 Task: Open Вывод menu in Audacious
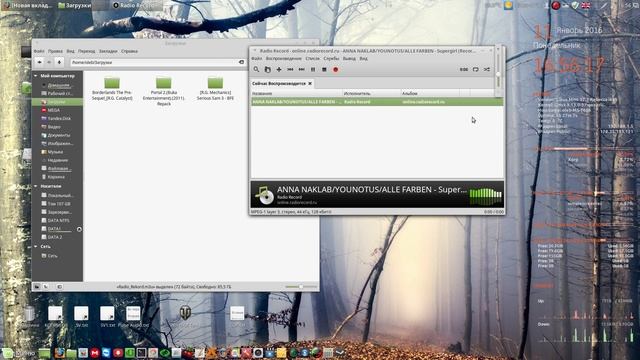pos(349,58)
